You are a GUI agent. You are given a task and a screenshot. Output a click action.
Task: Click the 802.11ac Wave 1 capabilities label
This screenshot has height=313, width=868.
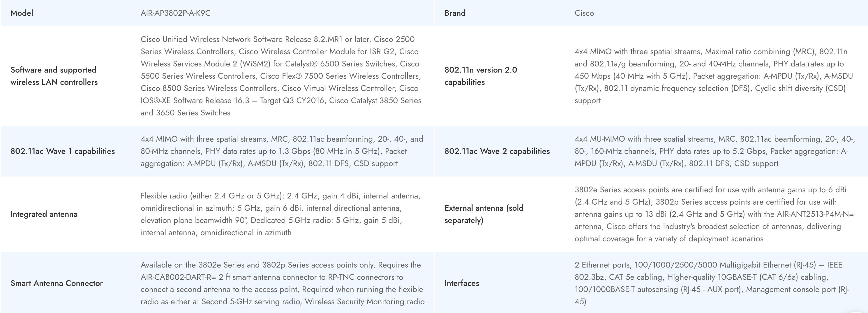(63, 151)
